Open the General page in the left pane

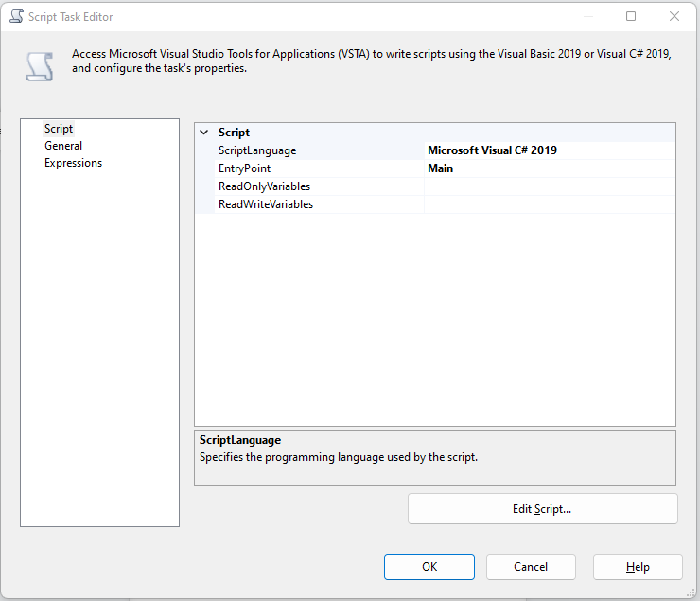point(63,146)
